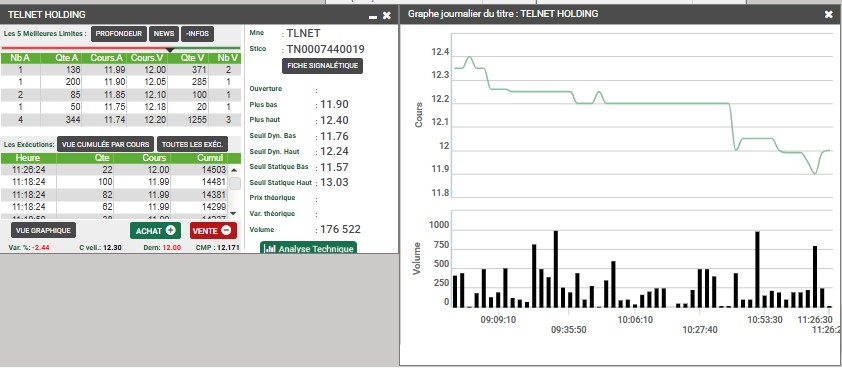This screenshot has height=370, width=842.
Task: Open the -INFOS section
Action: 197,34
